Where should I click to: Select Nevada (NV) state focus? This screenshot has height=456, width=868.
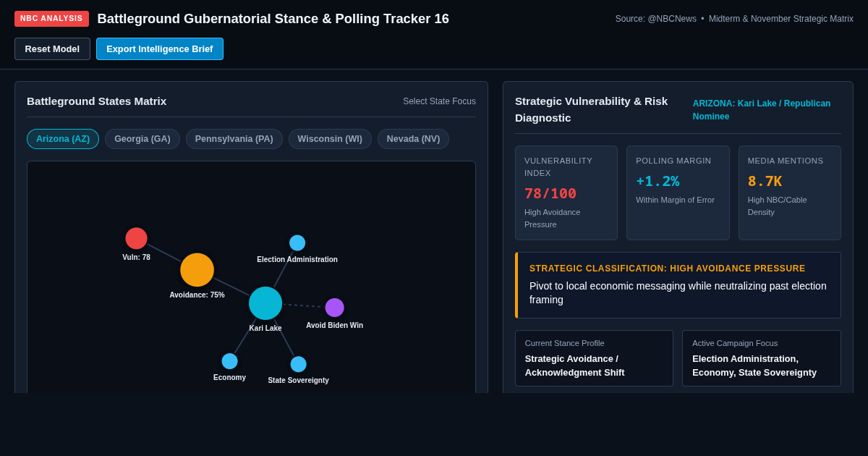tap(413, 139)
